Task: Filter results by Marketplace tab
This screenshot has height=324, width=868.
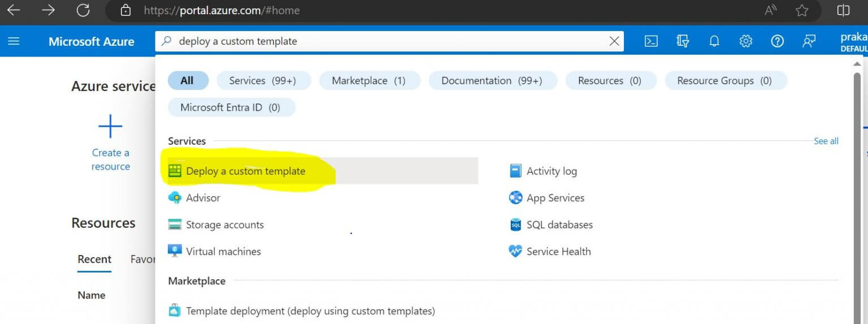Action: [368, 81]
